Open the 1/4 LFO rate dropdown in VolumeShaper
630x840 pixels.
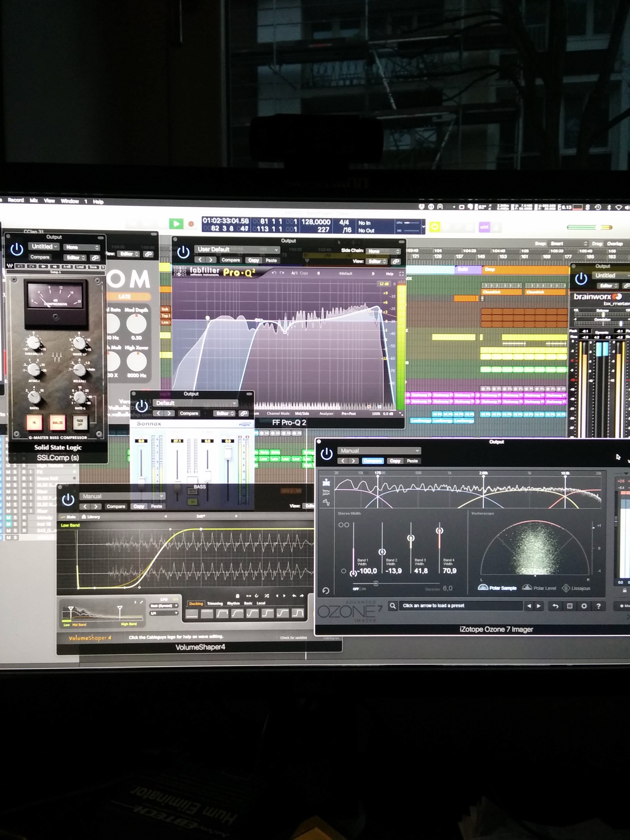164,614
